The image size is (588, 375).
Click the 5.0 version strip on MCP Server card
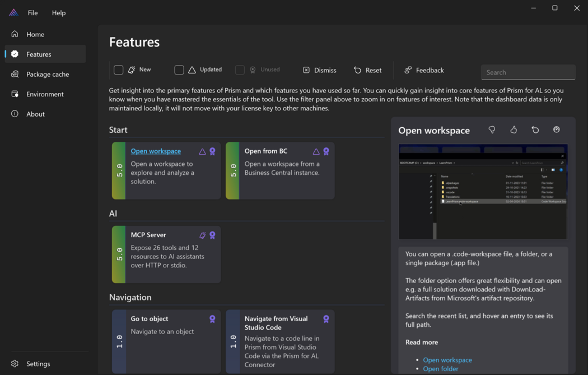pos(119,254)
